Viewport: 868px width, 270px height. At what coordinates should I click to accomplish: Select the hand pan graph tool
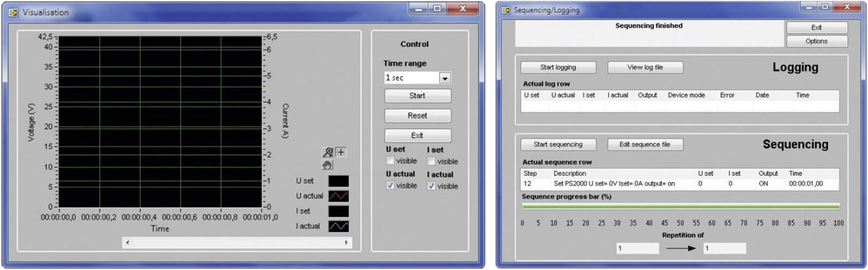pos(328,165)
